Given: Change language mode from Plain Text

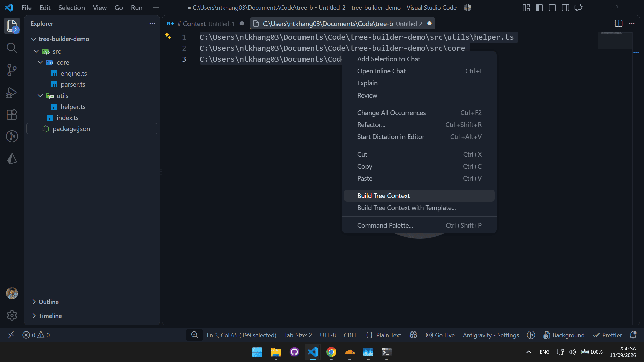Looking at the screenshot, I should point(388,335).
